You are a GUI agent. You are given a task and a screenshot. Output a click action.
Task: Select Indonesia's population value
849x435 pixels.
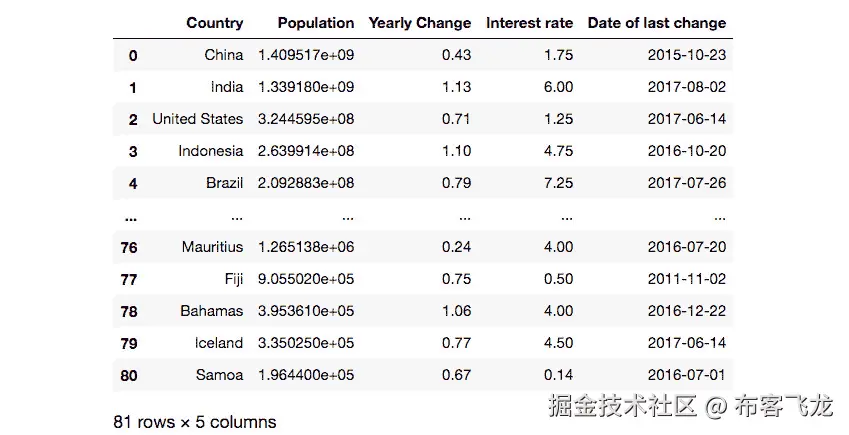pyautogui.click(x=306, y=151)
